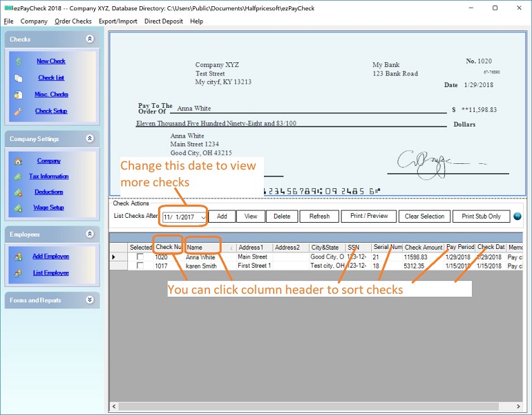Collapse the Checks panel
Viewport: 532px width, 415px height.
[90, 39]
